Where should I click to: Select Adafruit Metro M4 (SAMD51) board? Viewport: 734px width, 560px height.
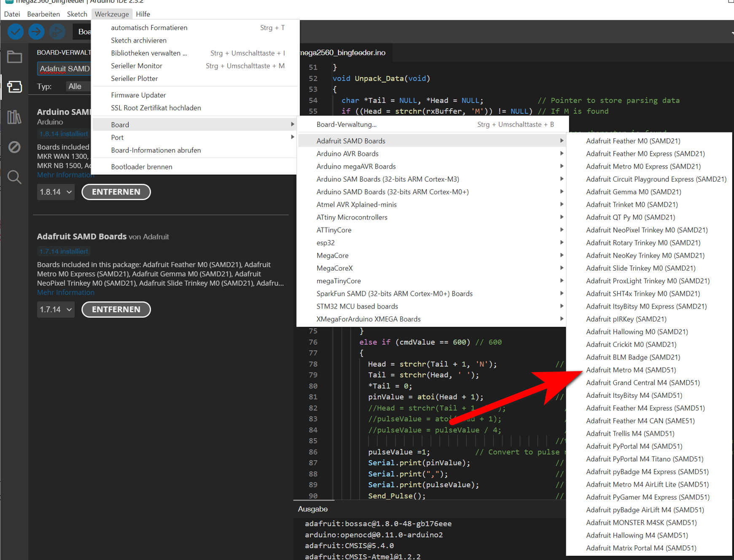tap(649, 370)
